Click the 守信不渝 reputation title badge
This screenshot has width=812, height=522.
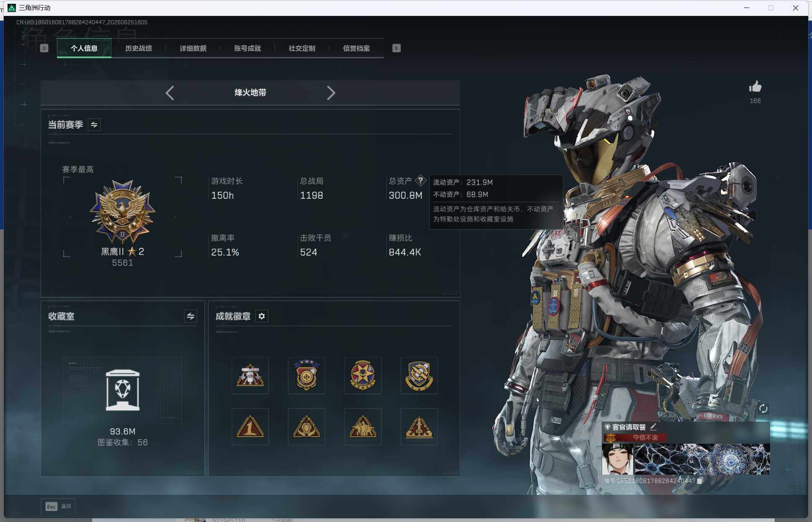click(x=634, y=438)
